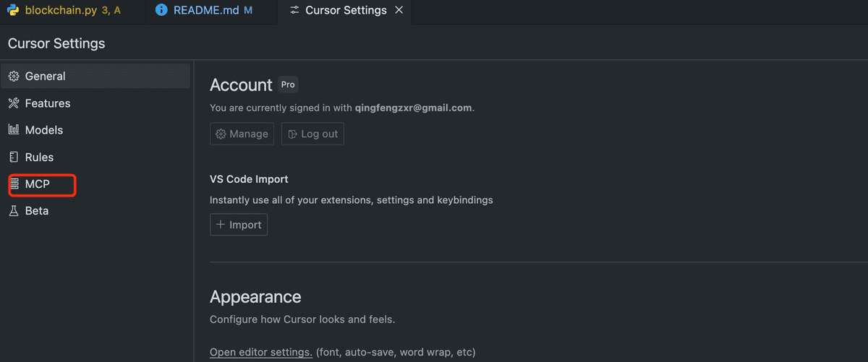The width and height of the screenshot is (868, 362).
Task: Select the Cursor Settings tab
Action: 345,11
